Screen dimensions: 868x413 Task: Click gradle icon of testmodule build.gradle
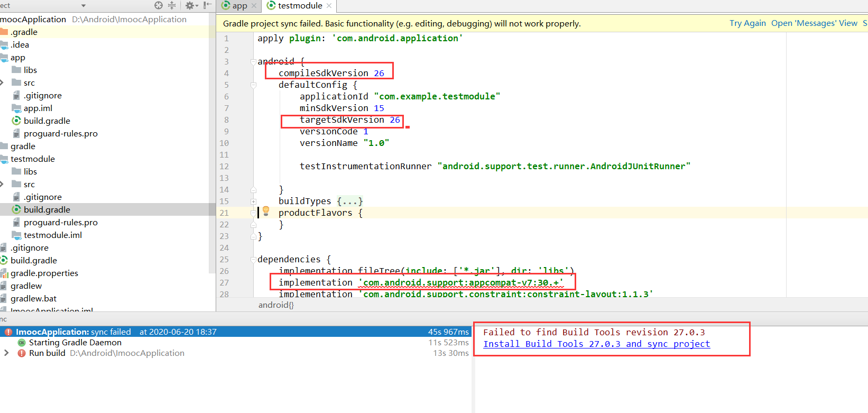(x=16, y=209)
